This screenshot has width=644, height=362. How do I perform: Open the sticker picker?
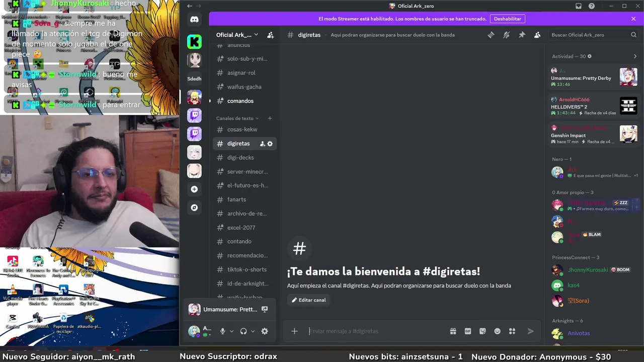482,331
